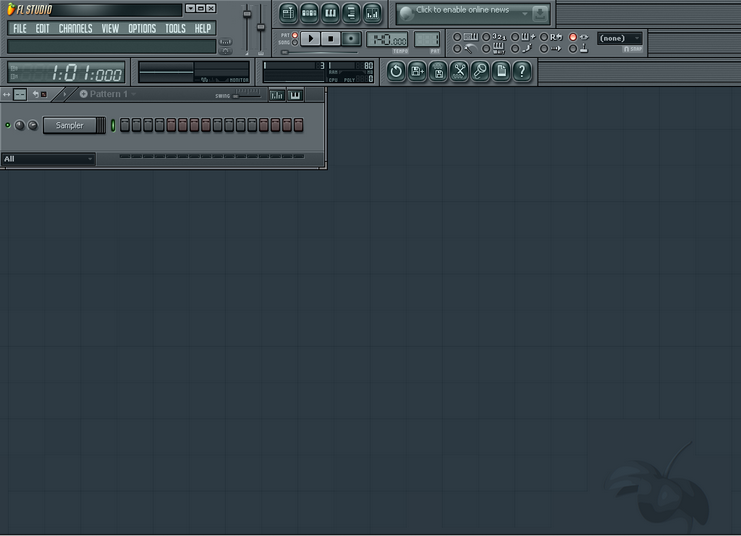Toggle loop recording R option
The image size is (741, 536).
point(544,37)
